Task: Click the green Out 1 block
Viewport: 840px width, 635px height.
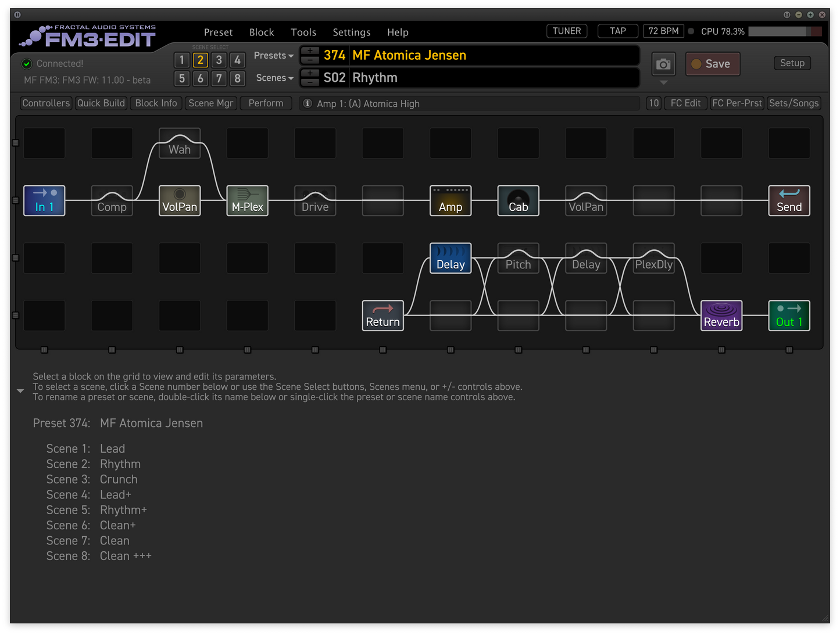Action: [x=789, y=315]
